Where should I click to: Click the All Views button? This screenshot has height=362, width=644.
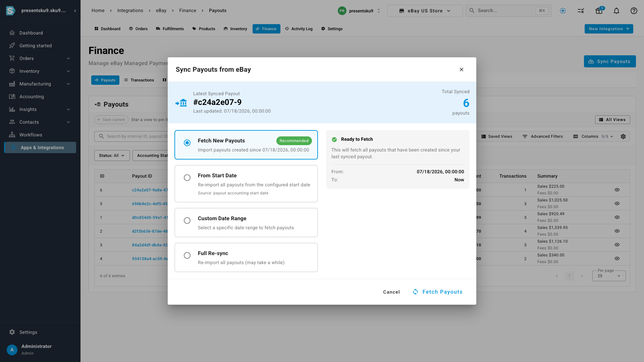(x=612, y=120)
